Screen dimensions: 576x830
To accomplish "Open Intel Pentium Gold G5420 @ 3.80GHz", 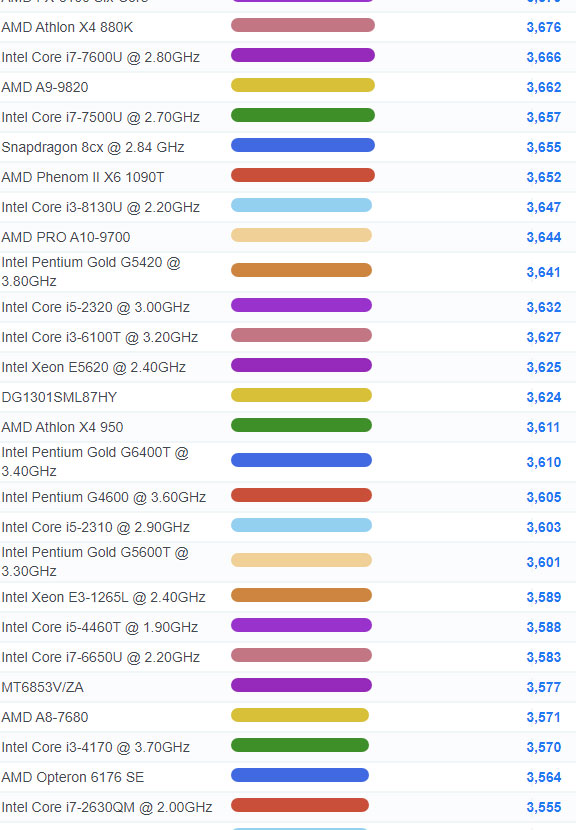I will pos(91,272).
